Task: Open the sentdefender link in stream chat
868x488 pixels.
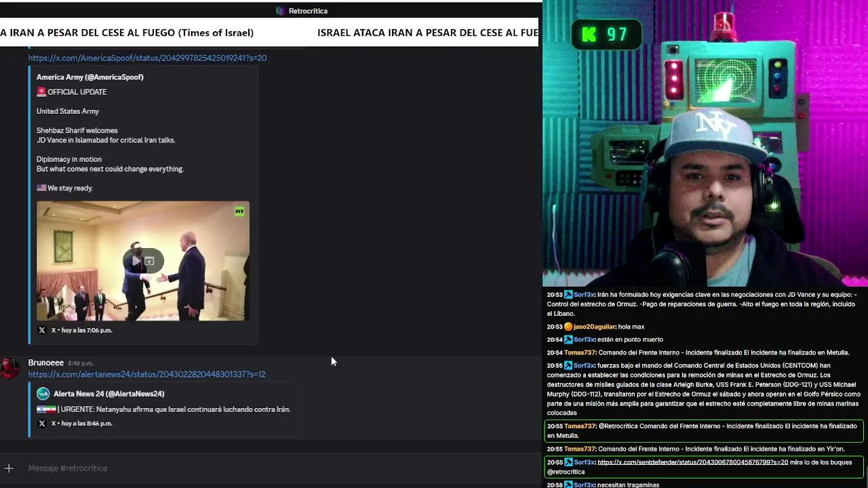Action: 692,462
